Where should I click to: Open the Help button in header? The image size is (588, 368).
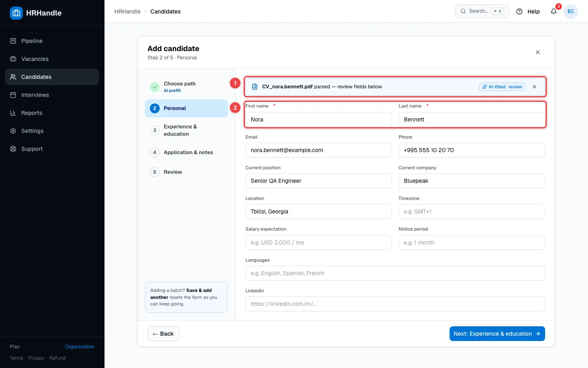coord(528,11)
